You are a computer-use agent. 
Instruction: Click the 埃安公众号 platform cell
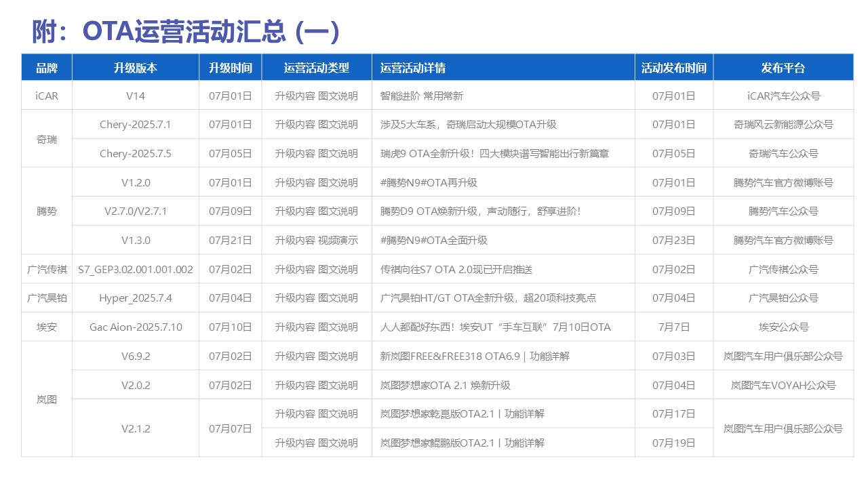[783, 327]
